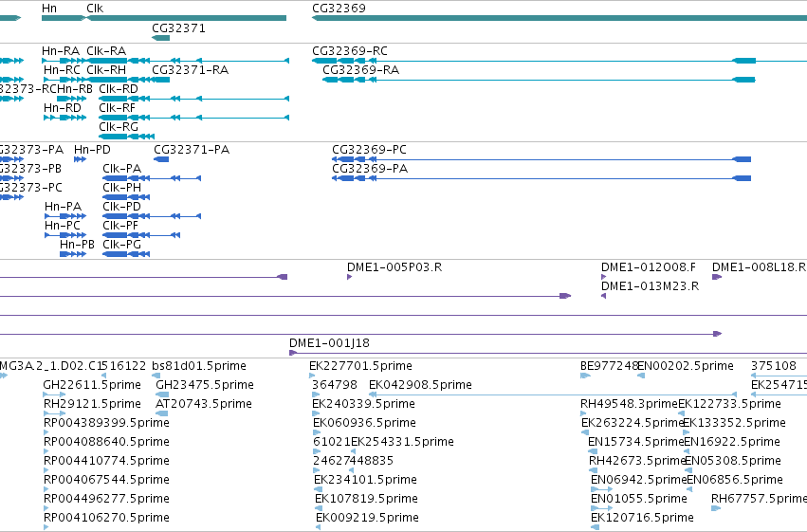Select protein Hn-PB

(77, 245)
